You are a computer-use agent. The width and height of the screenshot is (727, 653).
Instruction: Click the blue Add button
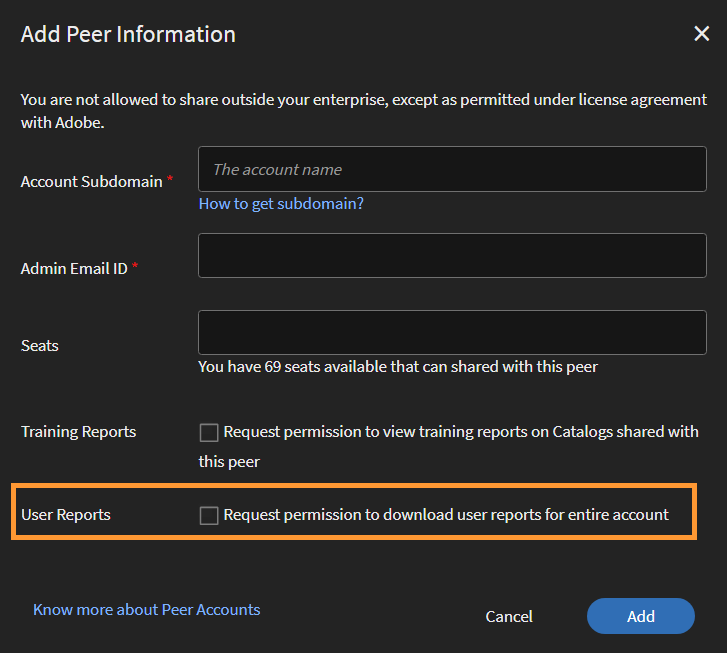(x=640, y=616)
